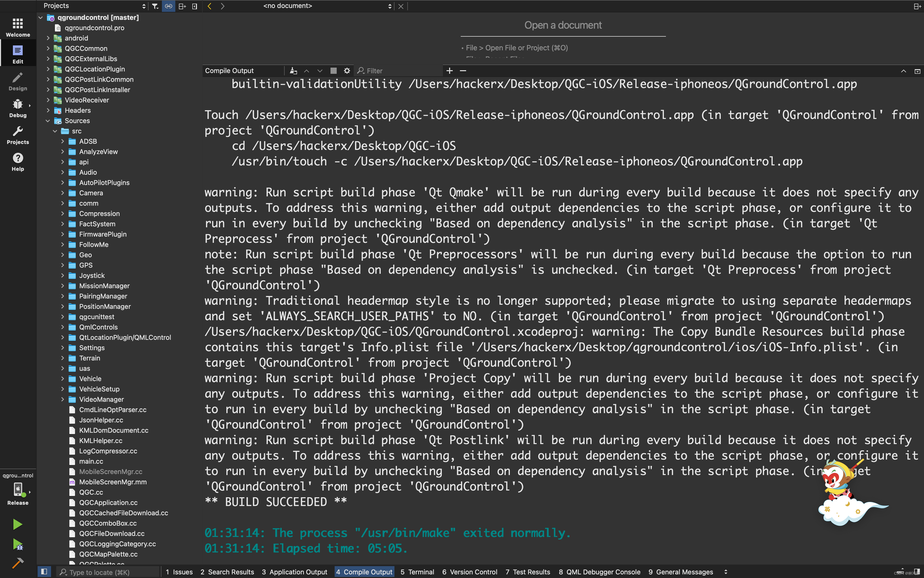This screenshot has width=924, height=578.
Task: Open the qgroundcontrol Release kit selector
Action: [x=18, y=489]
